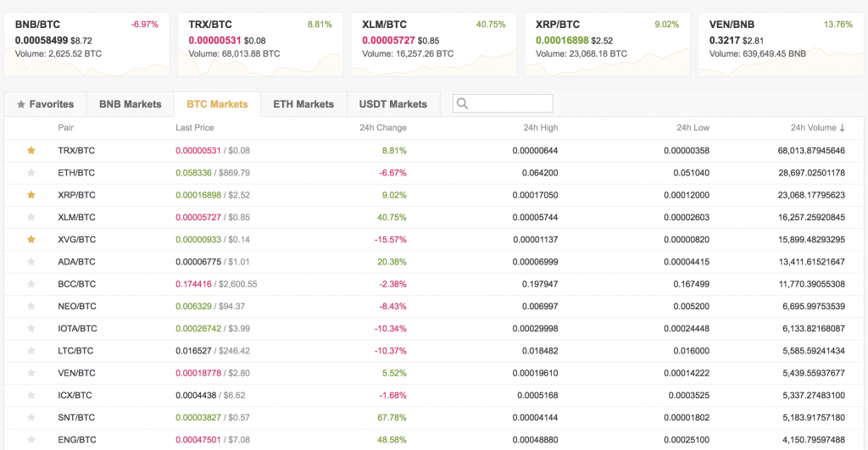Open the BNB/BTC ticker card
The height and width of the screenshot is (450, 868).
[x=86, y=45]
